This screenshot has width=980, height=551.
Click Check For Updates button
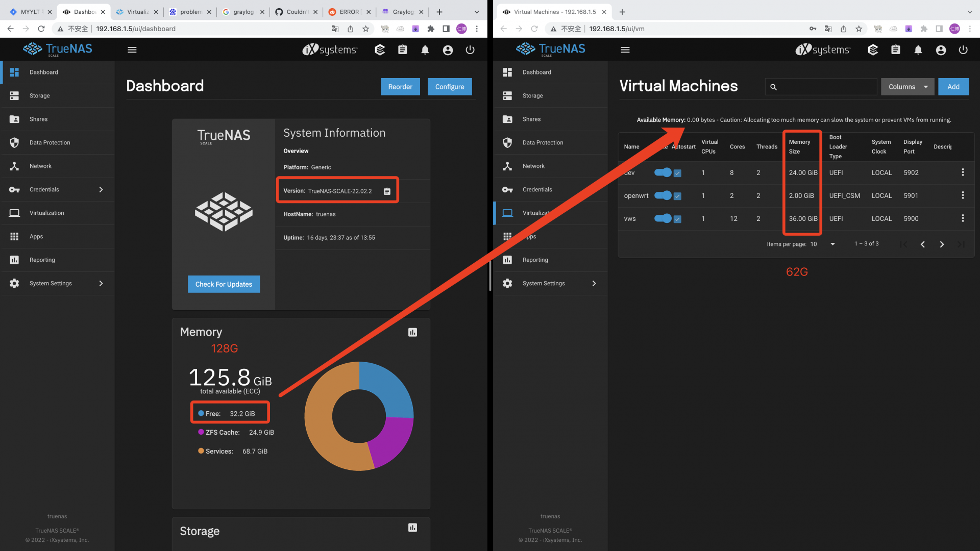click(224, 284)
